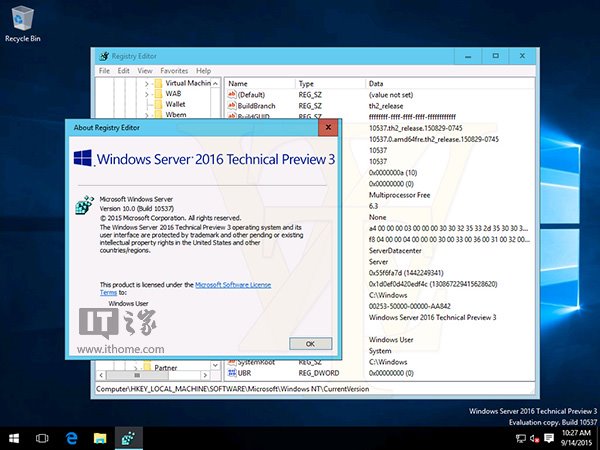Click the Name column header

click(260, 83)
